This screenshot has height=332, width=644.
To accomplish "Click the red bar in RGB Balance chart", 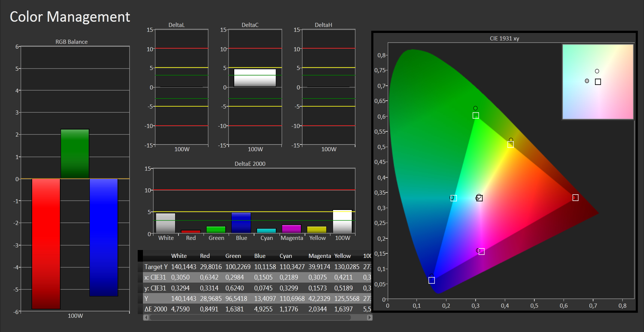I will click(46, 244).
